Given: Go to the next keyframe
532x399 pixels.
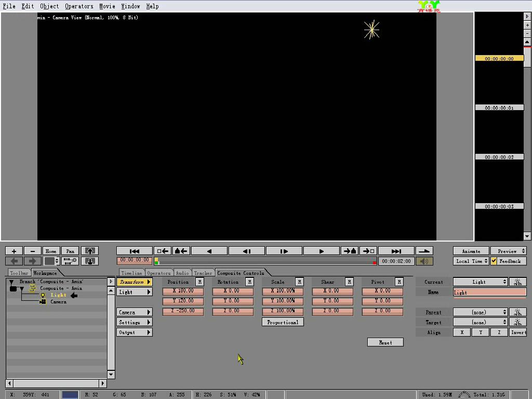Looking at the screenshot, I should click(x=350, y=251).
